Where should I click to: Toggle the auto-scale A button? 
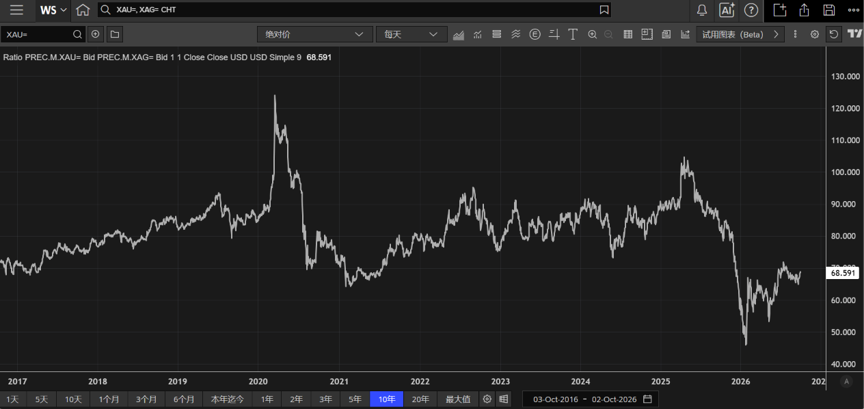(x=846, y=381)
